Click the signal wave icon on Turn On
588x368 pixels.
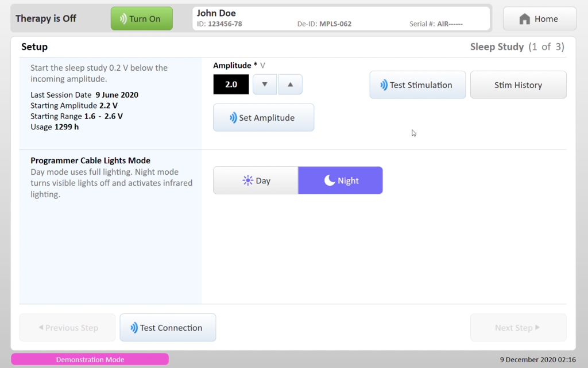(x=123, y=19)
